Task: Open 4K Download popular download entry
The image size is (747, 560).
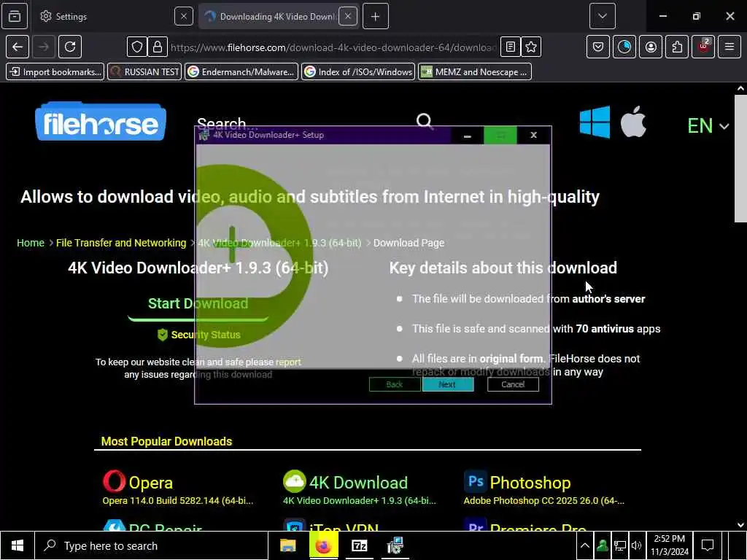Action: 358,483
